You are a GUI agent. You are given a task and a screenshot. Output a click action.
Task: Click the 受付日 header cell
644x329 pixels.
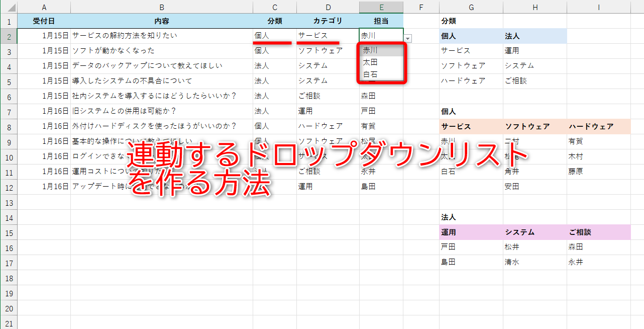point(44,21)
